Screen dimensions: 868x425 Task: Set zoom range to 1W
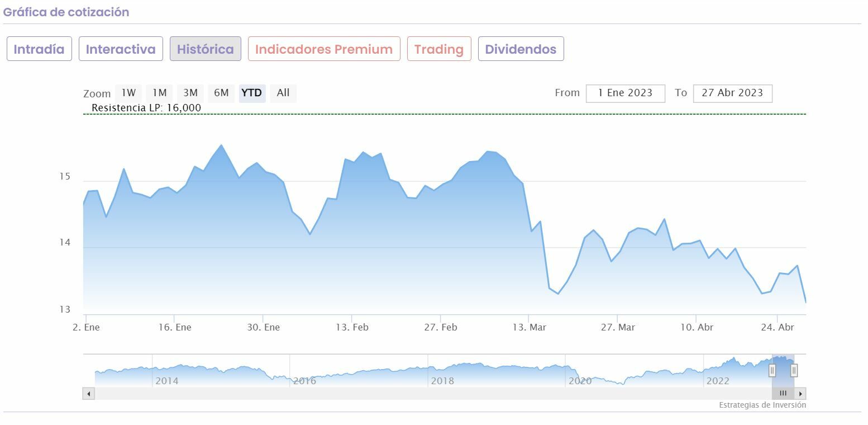[x=128, y=93]
